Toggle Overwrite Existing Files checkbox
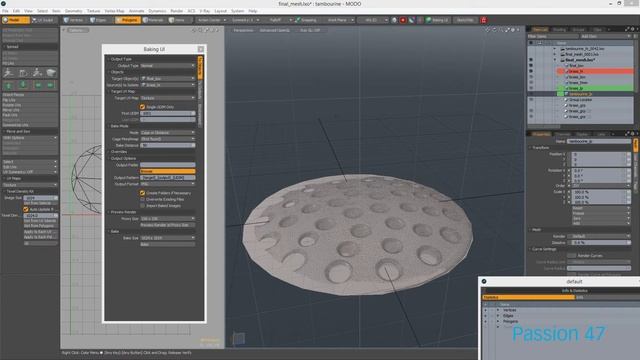 [142, 199]
